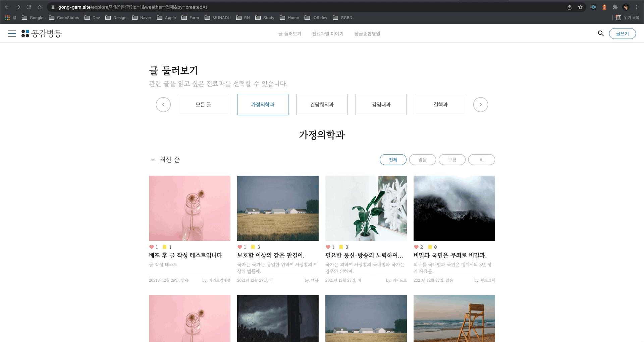
Task: Open post 보호할 이상의 같은 판결이.
Action: point(271,255)
